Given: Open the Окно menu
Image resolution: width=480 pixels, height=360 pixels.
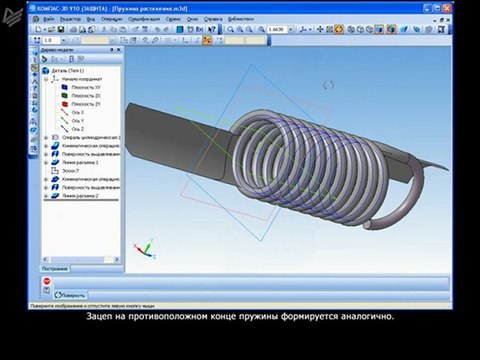Looking at the screenshot, I should [x=192, y=19].
